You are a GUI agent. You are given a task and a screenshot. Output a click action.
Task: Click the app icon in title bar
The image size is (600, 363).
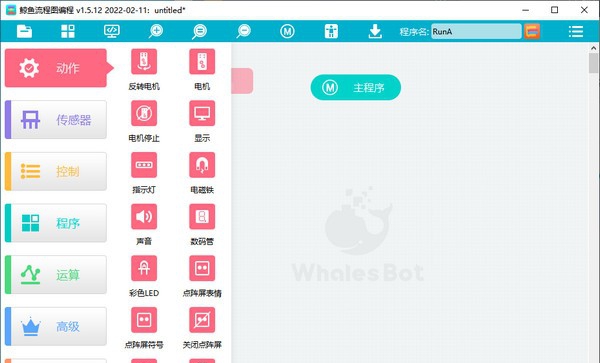tap(11, 10)
